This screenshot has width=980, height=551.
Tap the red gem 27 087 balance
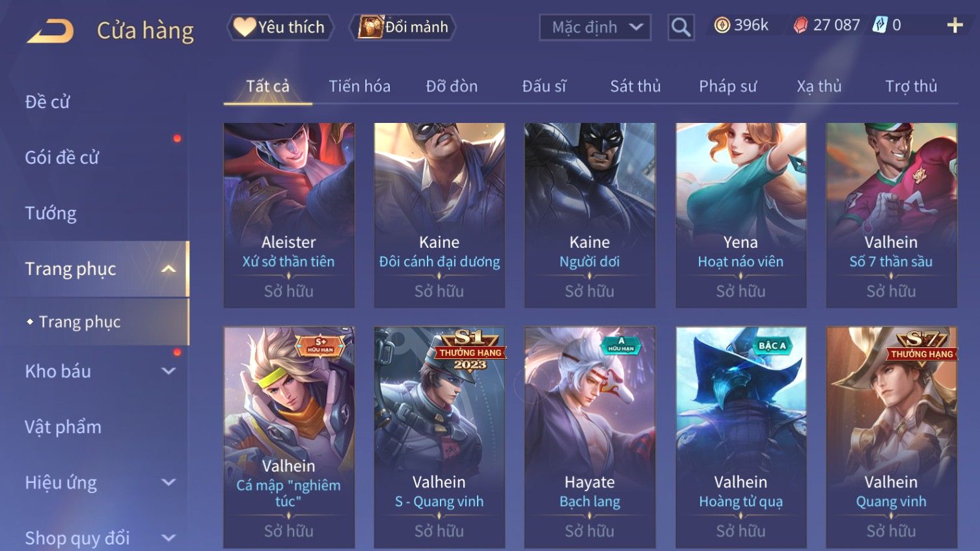pyautogui.click(x=826, y=25)
